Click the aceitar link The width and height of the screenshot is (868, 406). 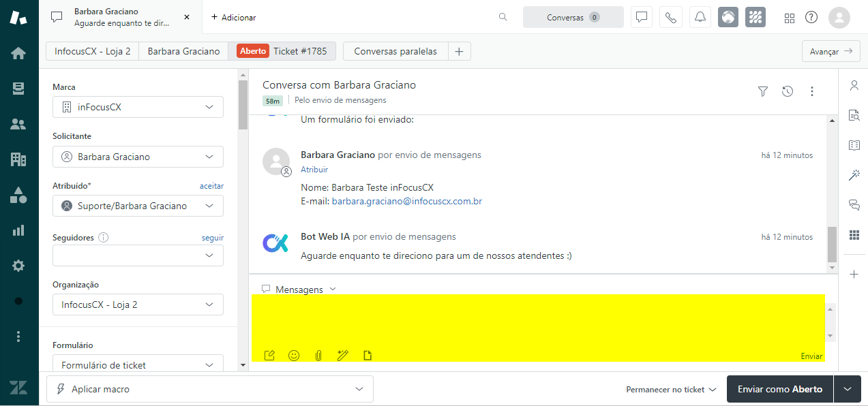pos(211,186)
